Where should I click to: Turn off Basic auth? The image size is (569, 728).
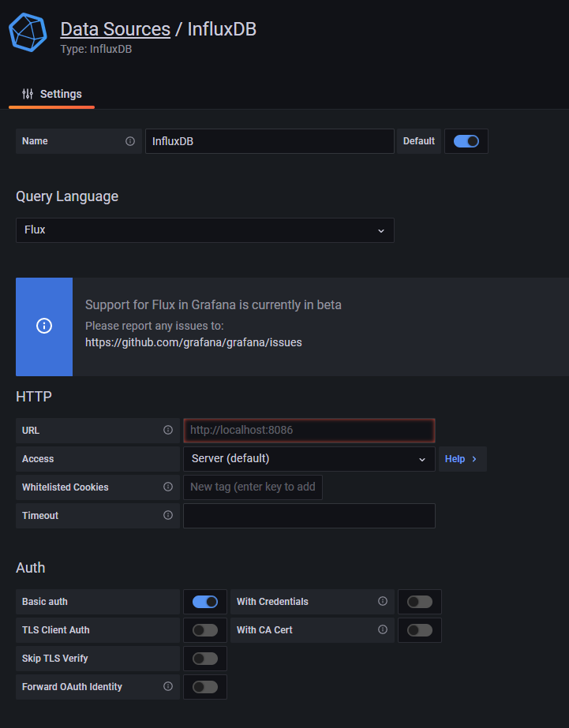click(x=204, y=601)
